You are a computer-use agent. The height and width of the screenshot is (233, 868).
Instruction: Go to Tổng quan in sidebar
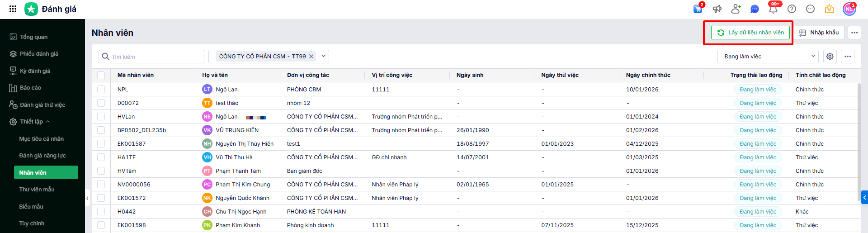click(33, 37)
